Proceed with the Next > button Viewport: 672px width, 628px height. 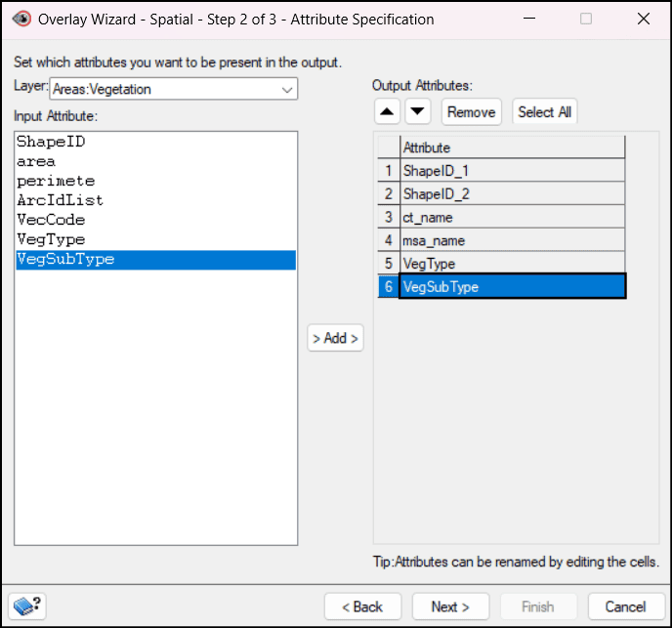click(x=450, y=607)
